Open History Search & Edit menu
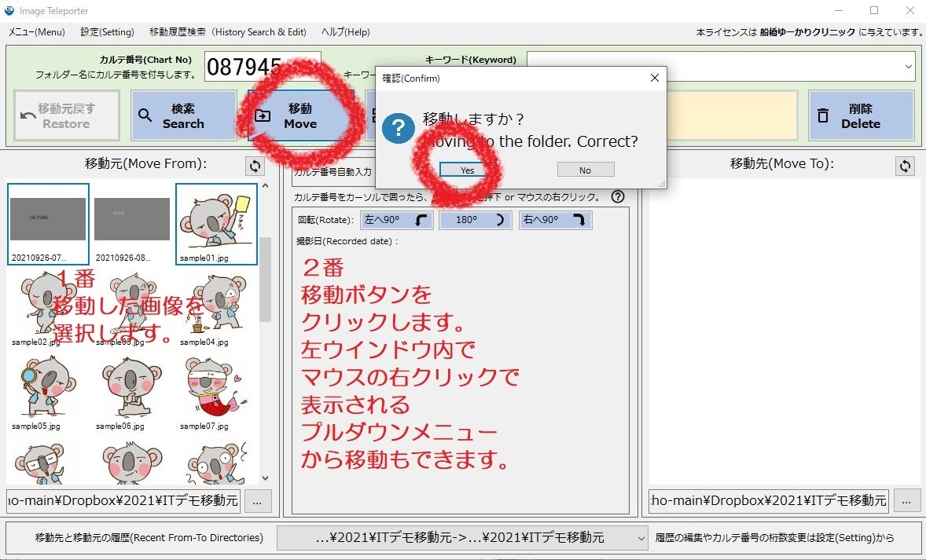 coord(227,32)
